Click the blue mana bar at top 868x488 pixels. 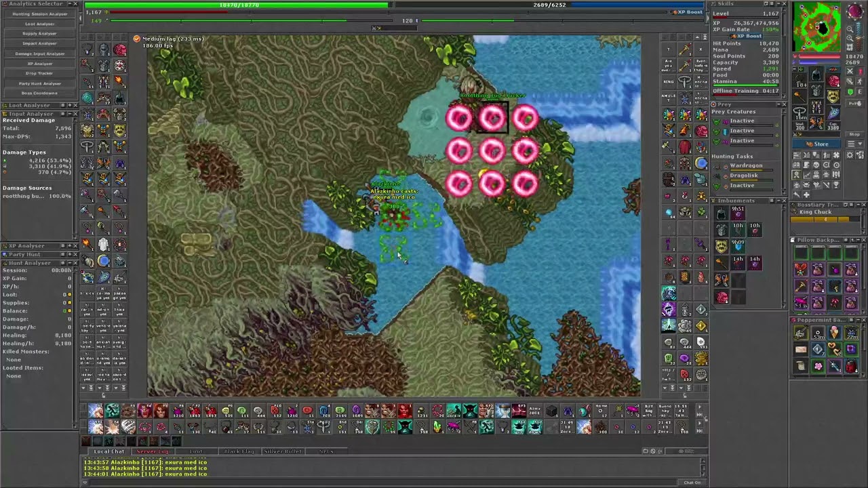coord(549,5)
